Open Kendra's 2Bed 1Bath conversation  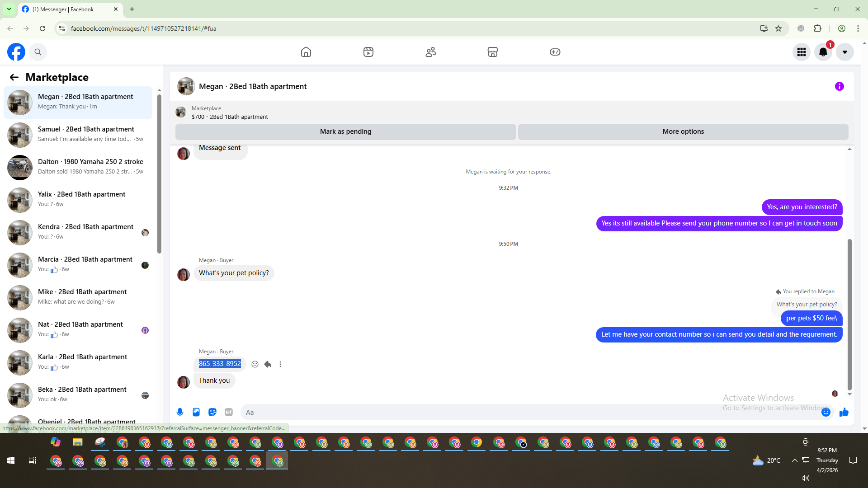coord(78,232)
